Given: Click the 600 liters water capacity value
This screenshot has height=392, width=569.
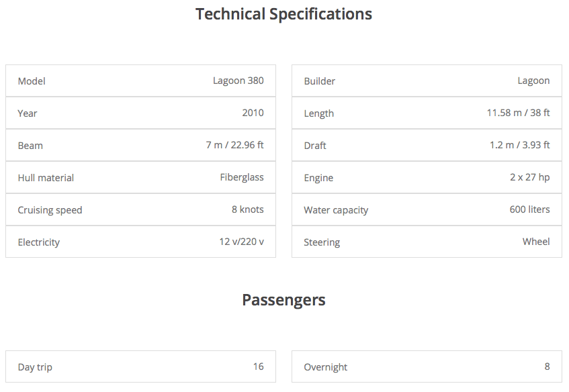Looking at the screenshot, I should coord(529,209).
